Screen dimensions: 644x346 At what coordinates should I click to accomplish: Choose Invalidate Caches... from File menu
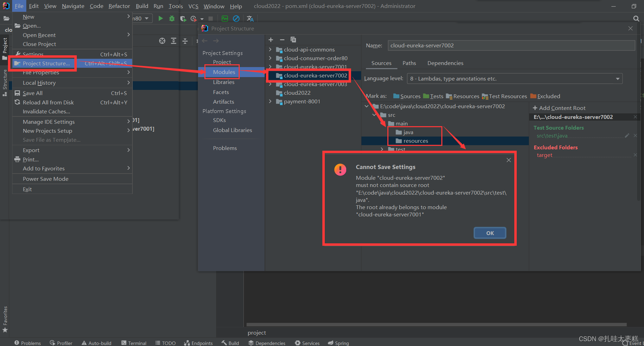pos(72,111)
